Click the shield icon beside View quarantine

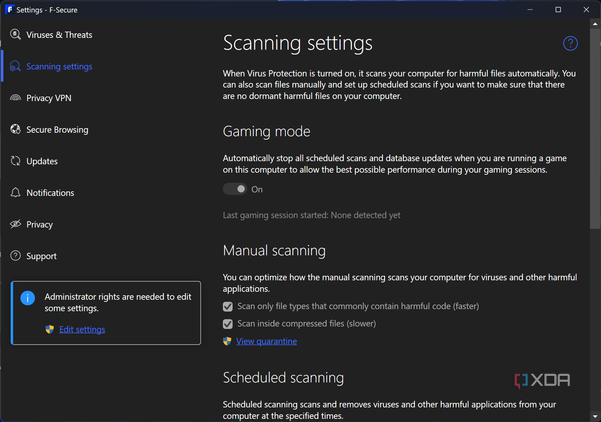[227, 341]
